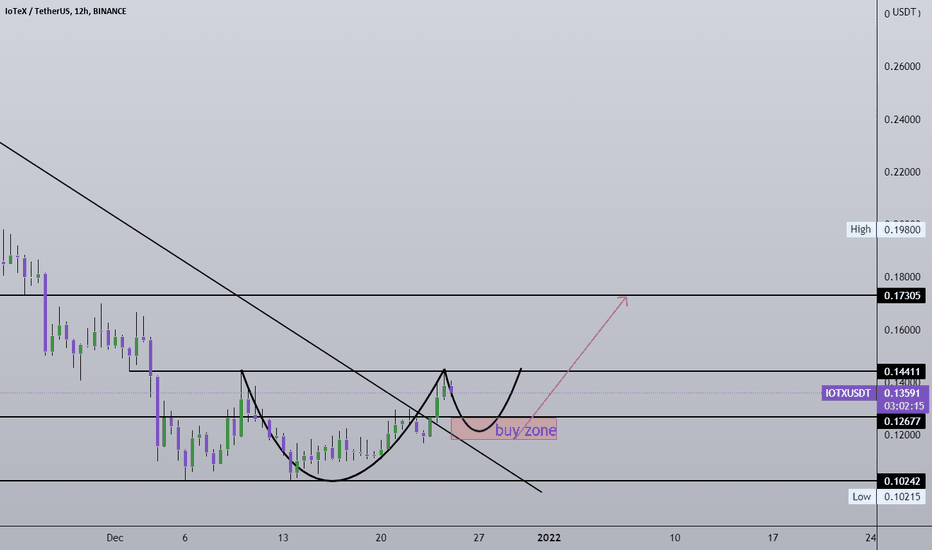The height and width of the screenshot is (550, 932).
Task: Click the High 0.19800 marker label
Action: click(886, 230)
